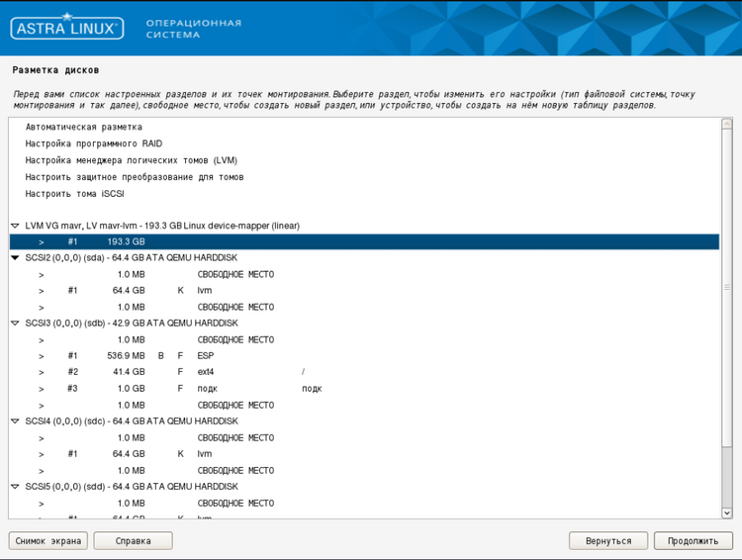Collapse the SCSI5 (sdd) disk tree

coord(16,487)
